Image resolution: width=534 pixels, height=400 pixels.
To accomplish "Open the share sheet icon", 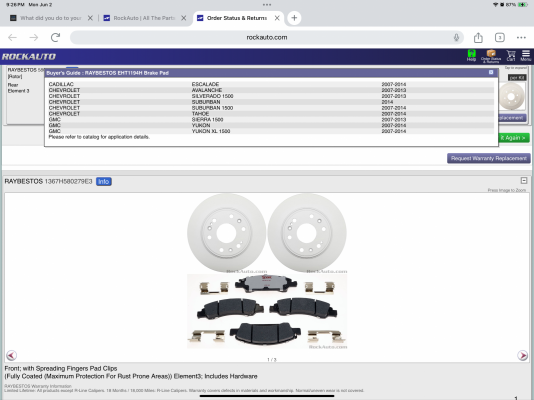I will pos(478,37).
